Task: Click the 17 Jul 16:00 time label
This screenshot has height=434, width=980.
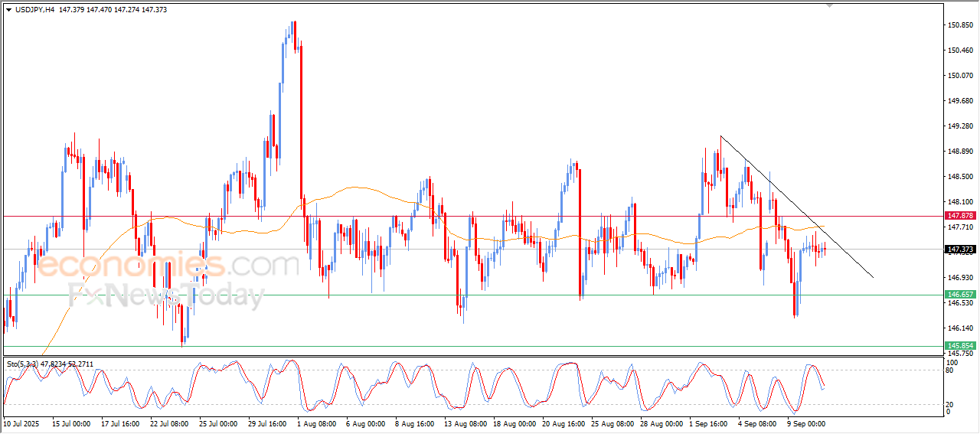Action: (x=119, y=423)
